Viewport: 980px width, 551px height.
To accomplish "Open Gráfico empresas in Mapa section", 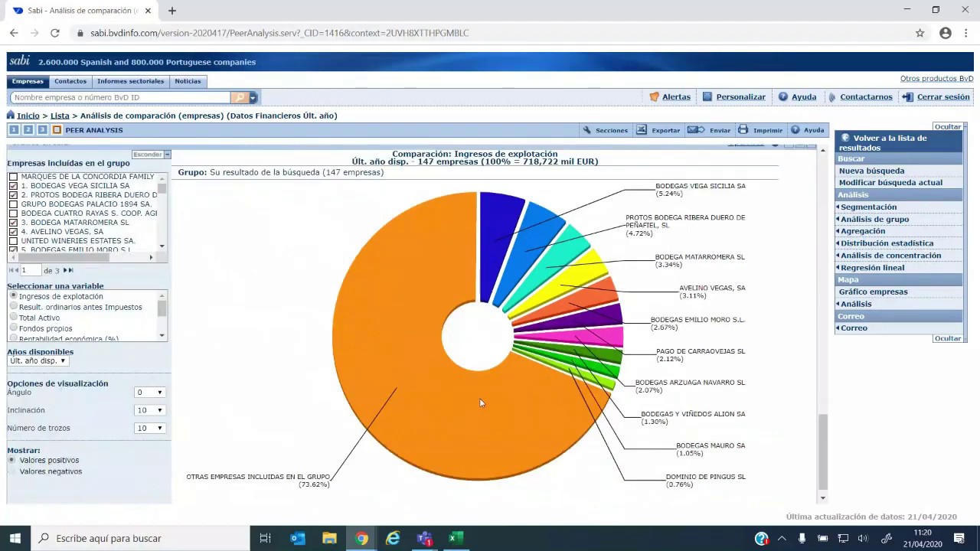I will [873, 292].
